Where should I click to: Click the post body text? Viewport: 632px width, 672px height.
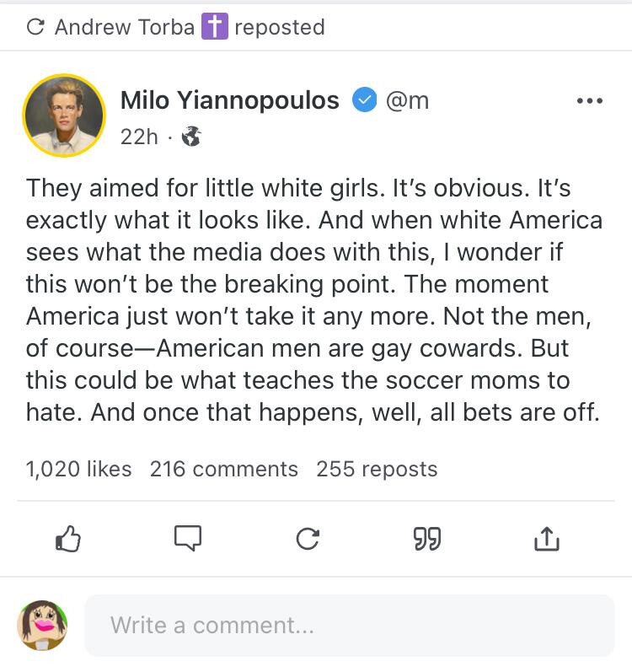(313, 299)
